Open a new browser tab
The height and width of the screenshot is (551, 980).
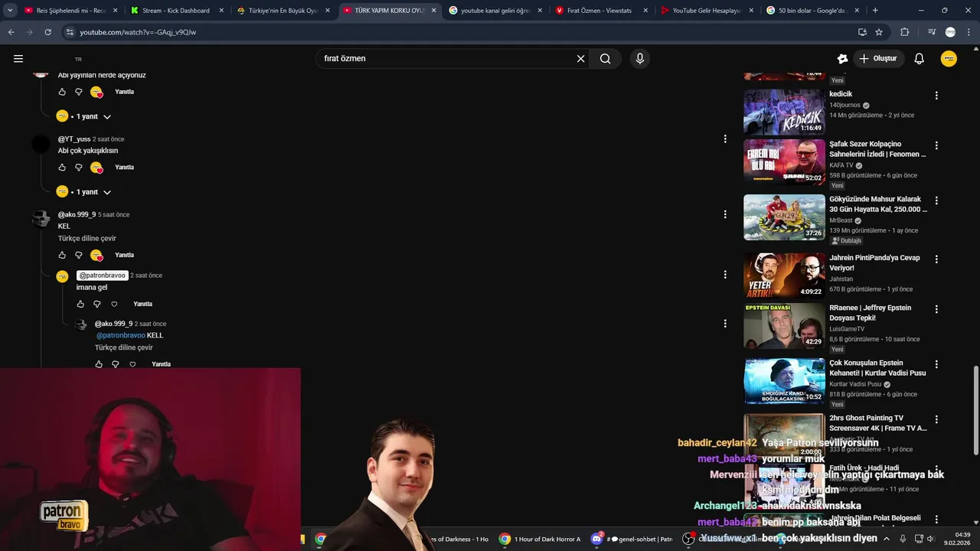coord(875,11)
